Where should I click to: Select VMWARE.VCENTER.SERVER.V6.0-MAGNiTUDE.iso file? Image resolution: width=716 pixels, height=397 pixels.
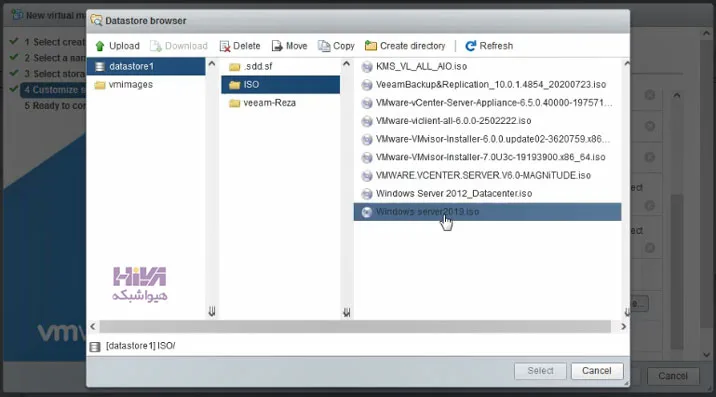[x=487, y=175]
